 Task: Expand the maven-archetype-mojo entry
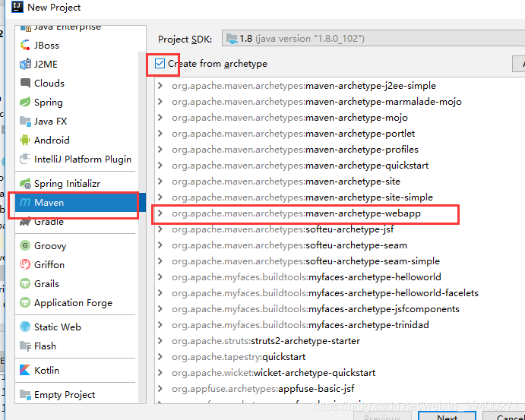[160, 118]
